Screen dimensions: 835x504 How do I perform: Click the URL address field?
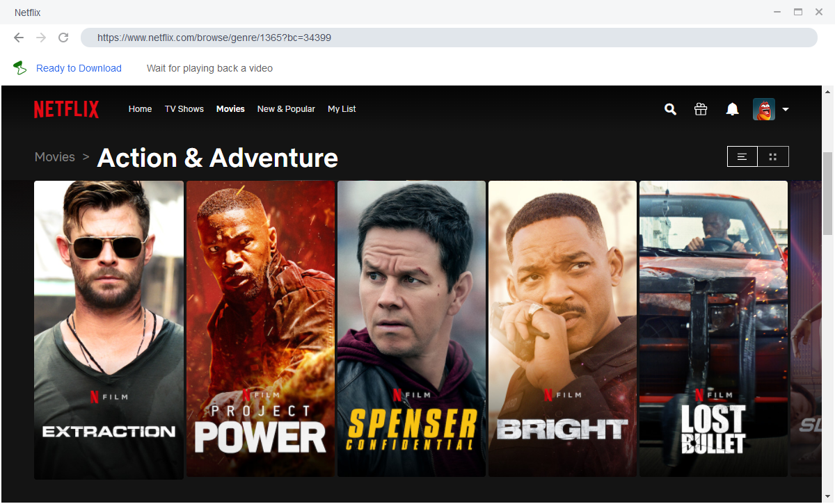[449, 38]
